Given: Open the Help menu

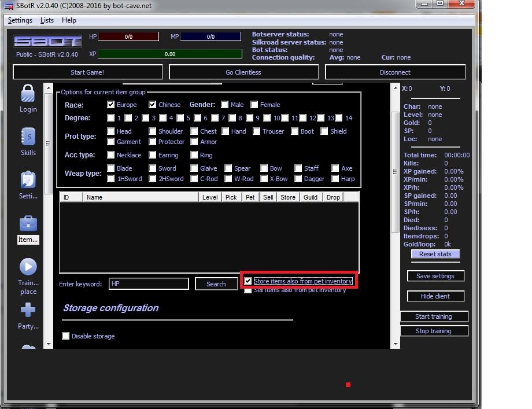Looking at the screenshot, I should click(x=69, y=20).
